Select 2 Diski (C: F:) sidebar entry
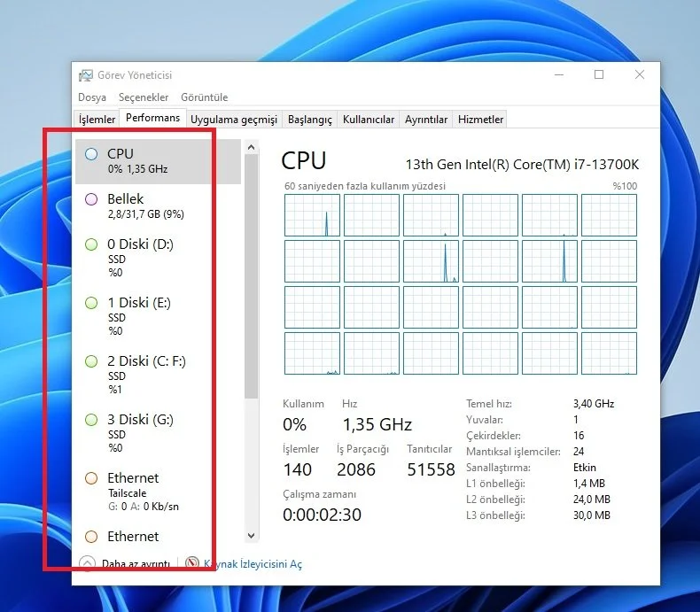 158,375
